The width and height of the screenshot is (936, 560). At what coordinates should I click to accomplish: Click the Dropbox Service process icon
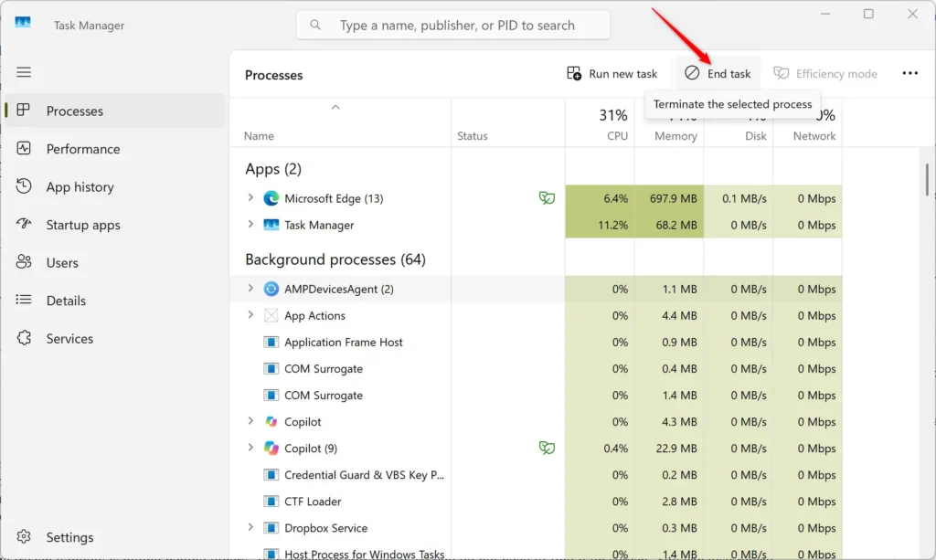coord(271,528)
